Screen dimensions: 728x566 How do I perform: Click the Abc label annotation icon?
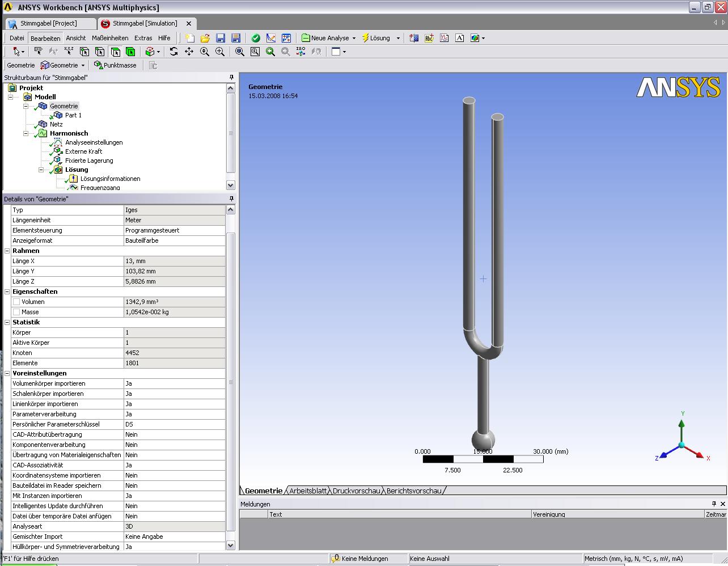click(429, 38)
